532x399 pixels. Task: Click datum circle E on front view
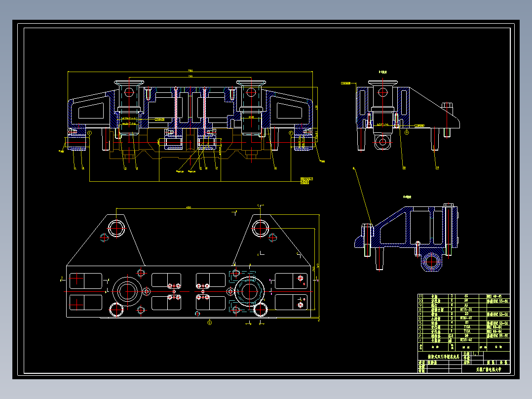pyautogui.click(x=90, y=133)
